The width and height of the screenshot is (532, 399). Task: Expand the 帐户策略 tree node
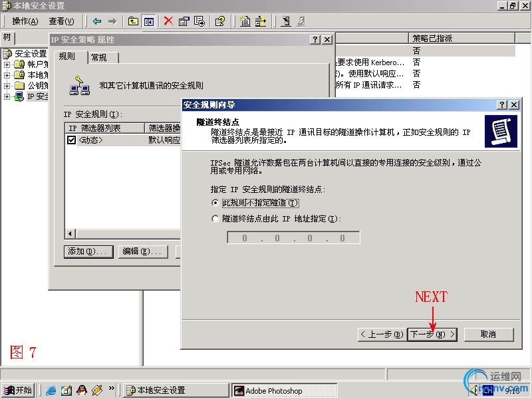coord(7,65)
